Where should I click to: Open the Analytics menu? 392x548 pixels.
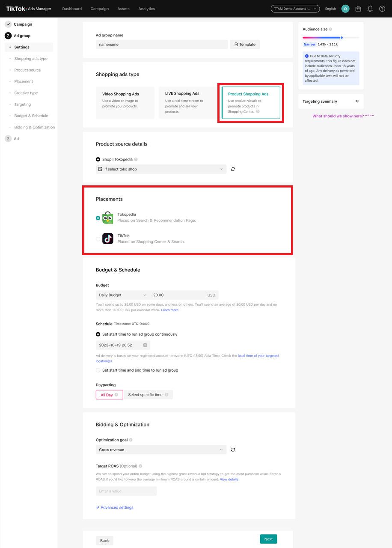147,9
